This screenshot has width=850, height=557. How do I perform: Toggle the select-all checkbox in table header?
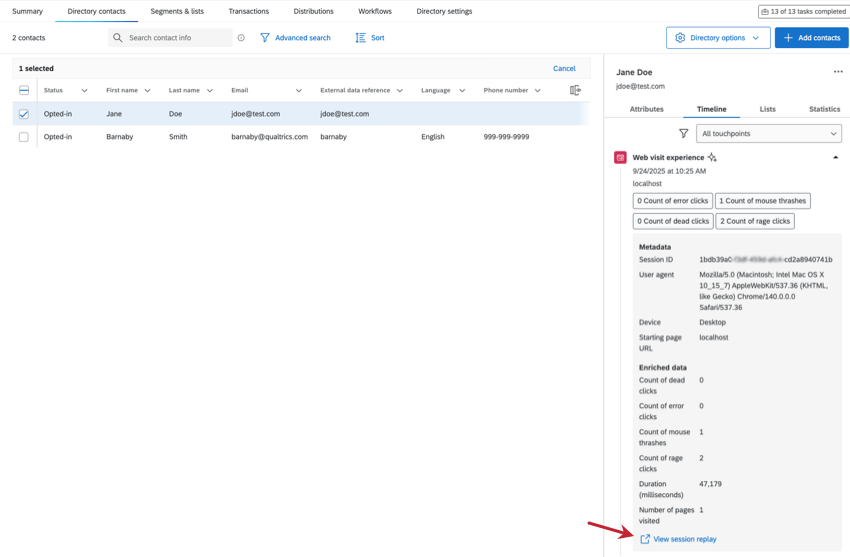(x=24, y=90)
